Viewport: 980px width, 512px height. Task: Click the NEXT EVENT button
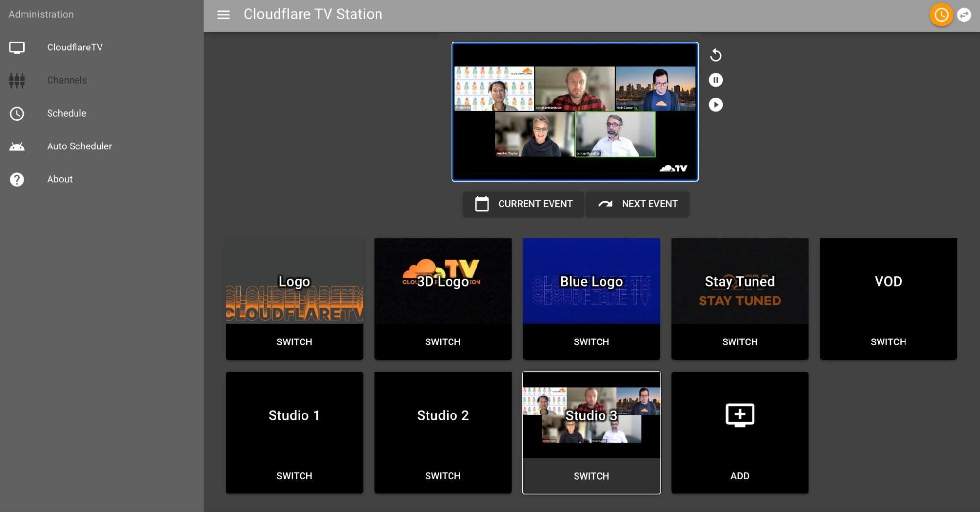pos(637,204)
